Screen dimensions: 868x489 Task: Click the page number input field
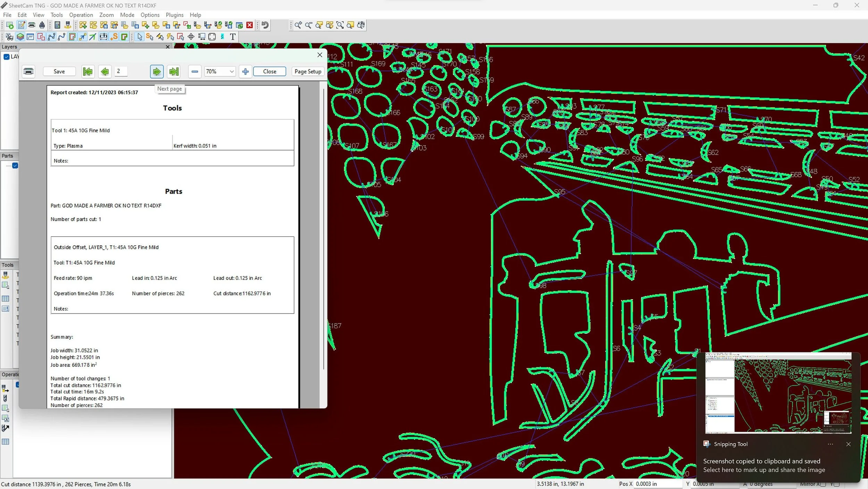tap(121, 71)
